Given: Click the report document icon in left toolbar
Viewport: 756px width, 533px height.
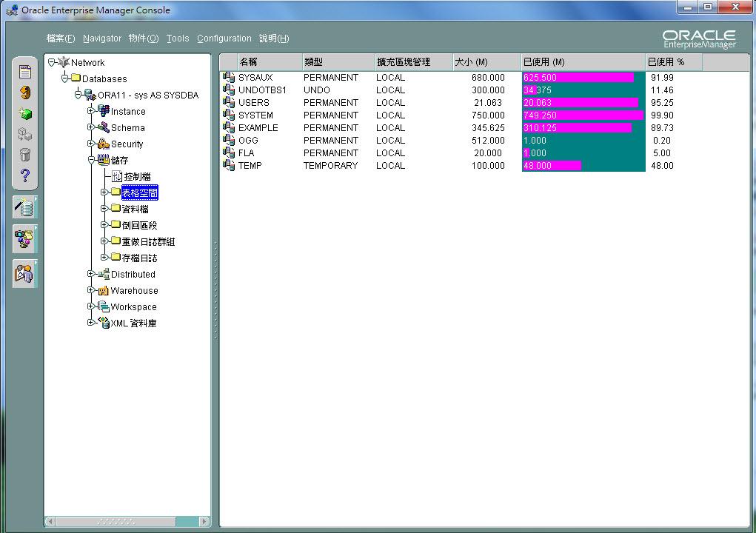Looking at the screenshot, I should (x=25, y=72).
